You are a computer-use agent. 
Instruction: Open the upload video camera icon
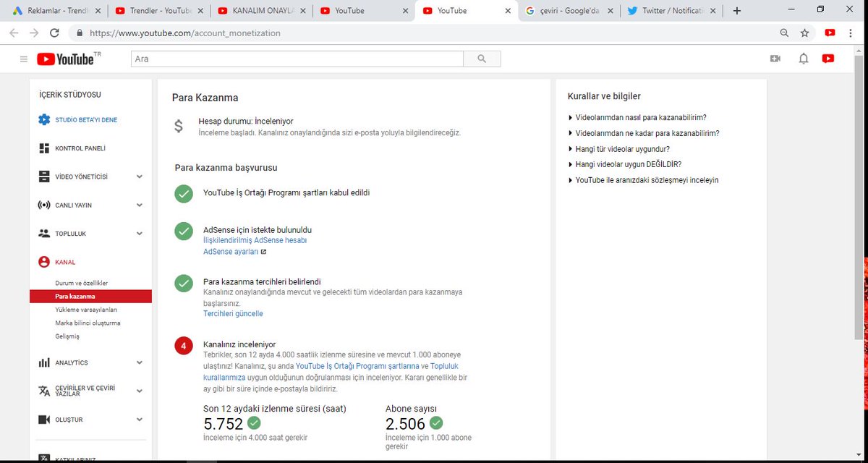click(775, 59)
